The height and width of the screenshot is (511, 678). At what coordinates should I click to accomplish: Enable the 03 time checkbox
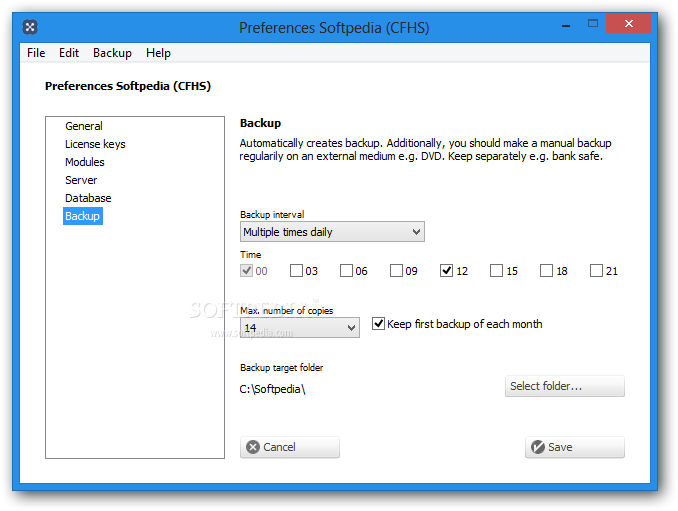click(x=296, y=271)
